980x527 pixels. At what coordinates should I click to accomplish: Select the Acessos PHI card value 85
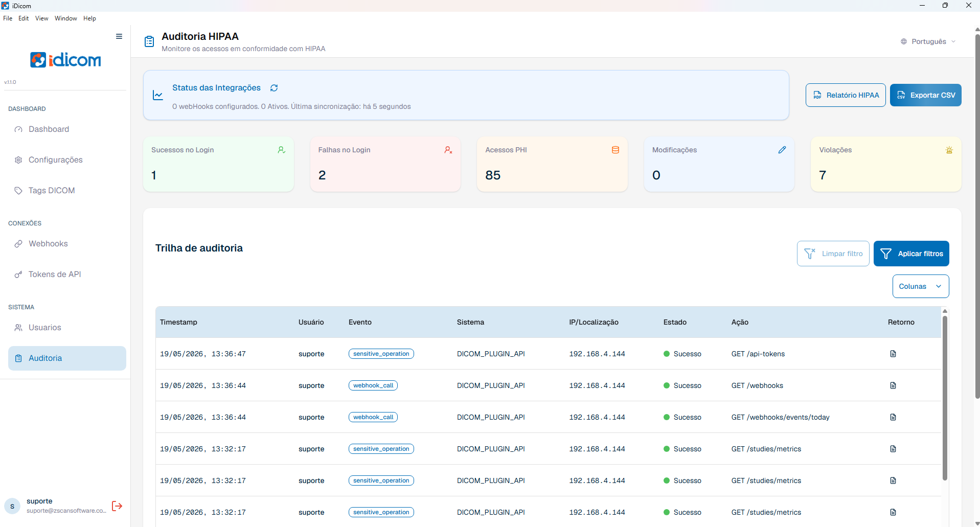click(493, 175)
